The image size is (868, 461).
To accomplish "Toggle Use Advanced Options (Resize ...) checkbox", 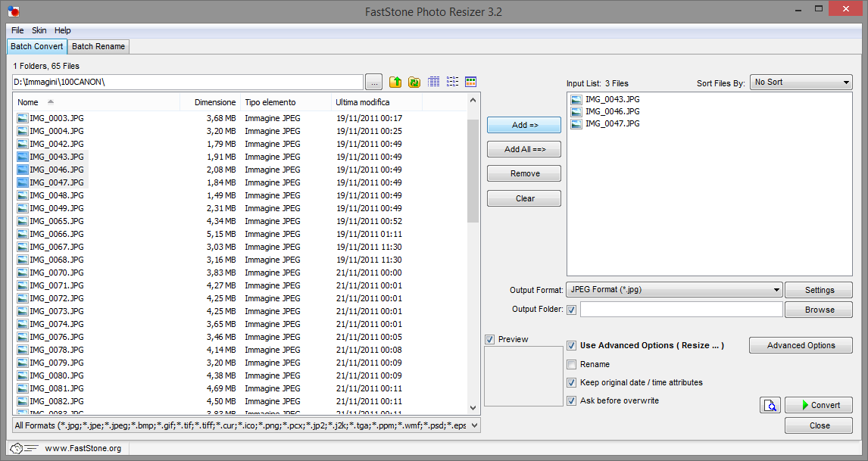I will coord(571,346).
